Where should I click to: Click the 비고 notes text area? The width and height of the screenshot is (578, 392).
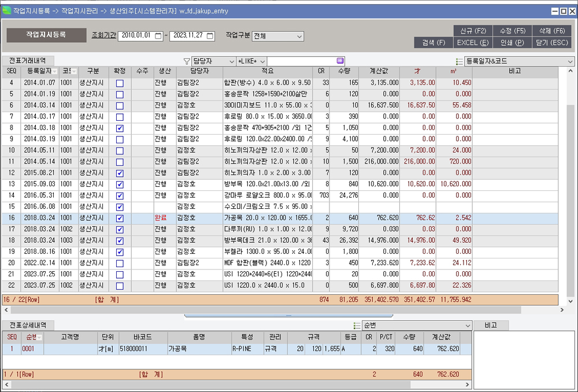point(524,360)
